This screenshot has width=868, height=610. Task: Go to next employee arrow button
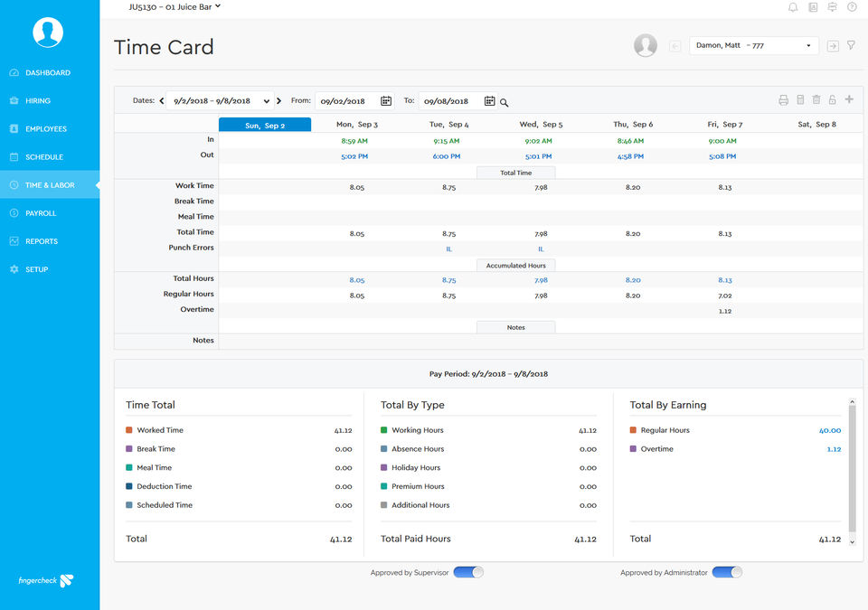coord(833,46)
